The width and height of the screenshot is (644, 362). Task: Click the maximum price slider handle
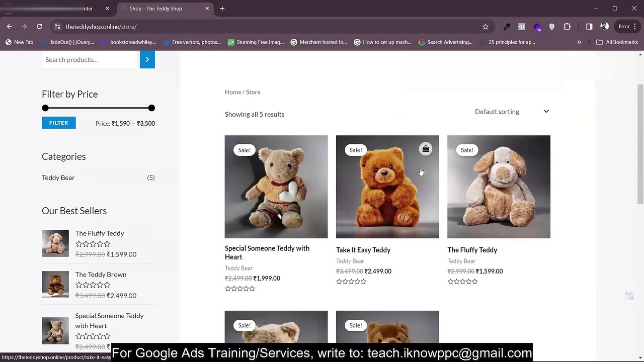click(151, 108)
